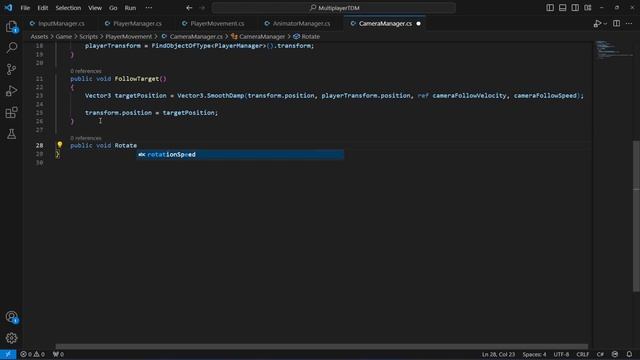Open the Scripts breadcrumb
The height and width of the screenshot is (360, 640).
pos(89,37)
